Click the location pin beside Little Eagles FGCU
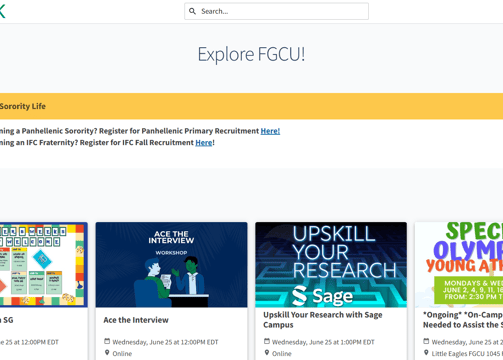The height and width of the screenshot is (360, 503). coord(426,353)
